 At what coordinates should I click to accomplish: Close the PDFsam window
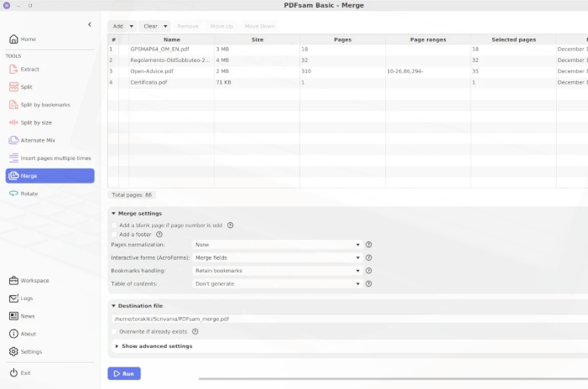7,6
